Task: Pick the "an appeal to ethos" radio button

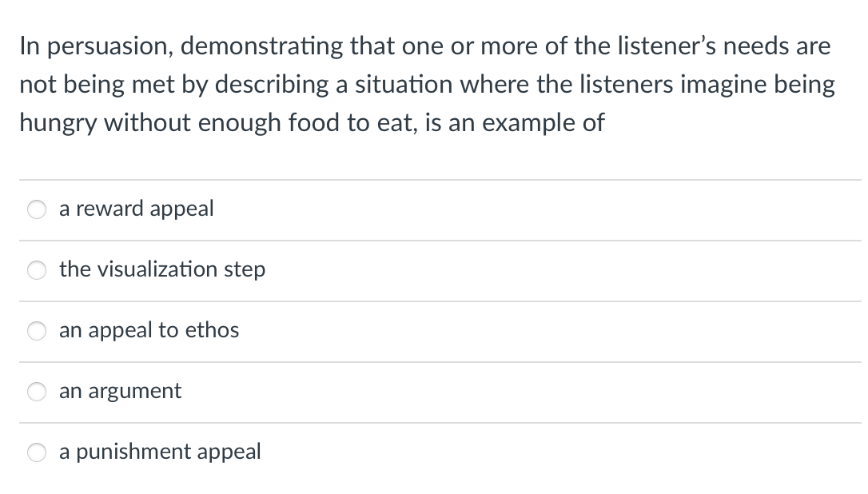Action: point(38,331)
